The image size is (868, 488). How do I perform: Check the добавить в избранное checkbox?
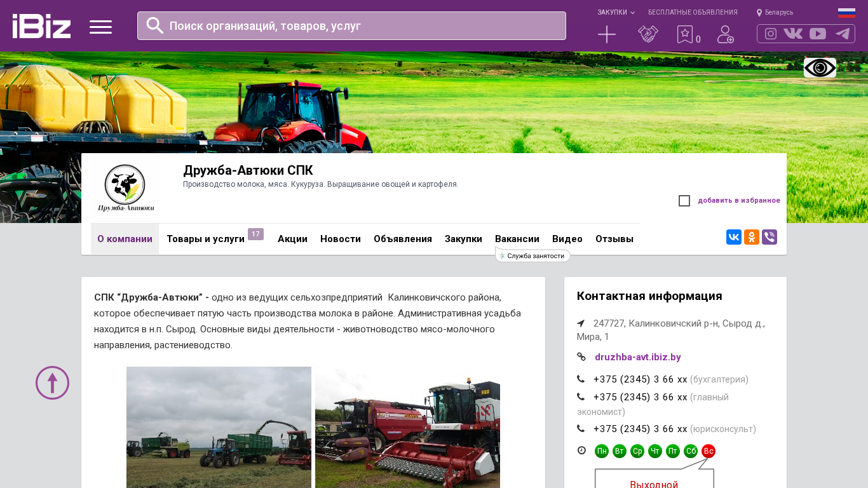(684, 201)
